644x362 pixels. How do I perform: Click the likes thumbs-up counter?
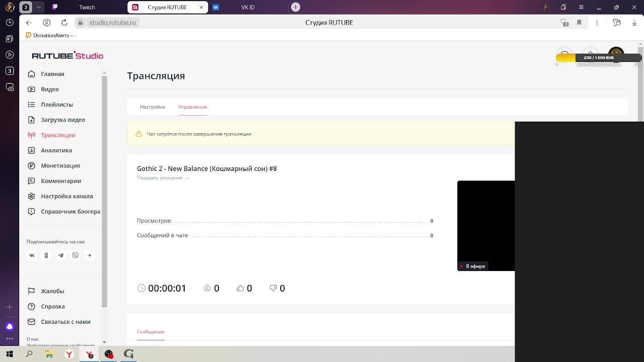(245, 288)
